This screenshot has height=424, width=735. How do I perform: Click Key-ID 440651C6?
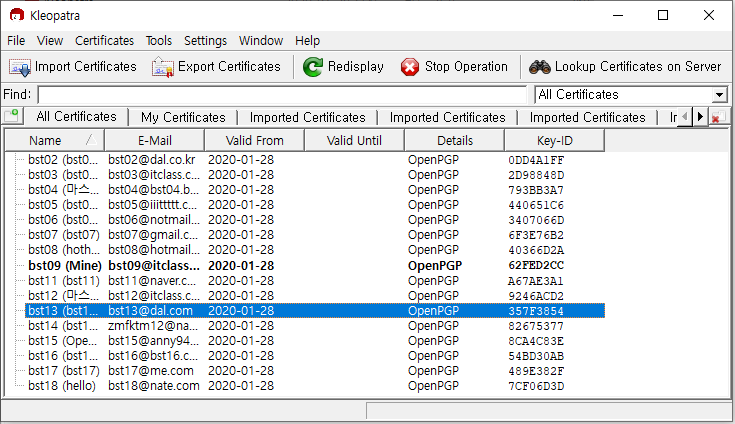[536, 205]
